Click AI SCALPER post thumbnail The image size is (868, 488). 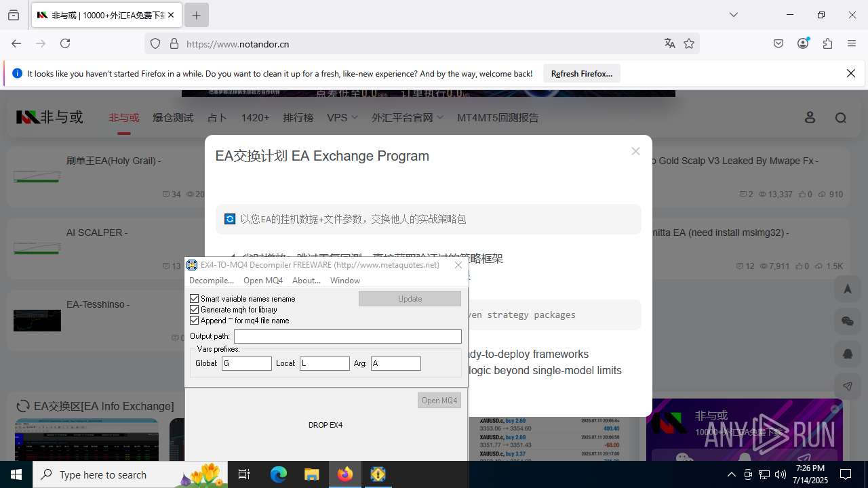tap(37, 248)
